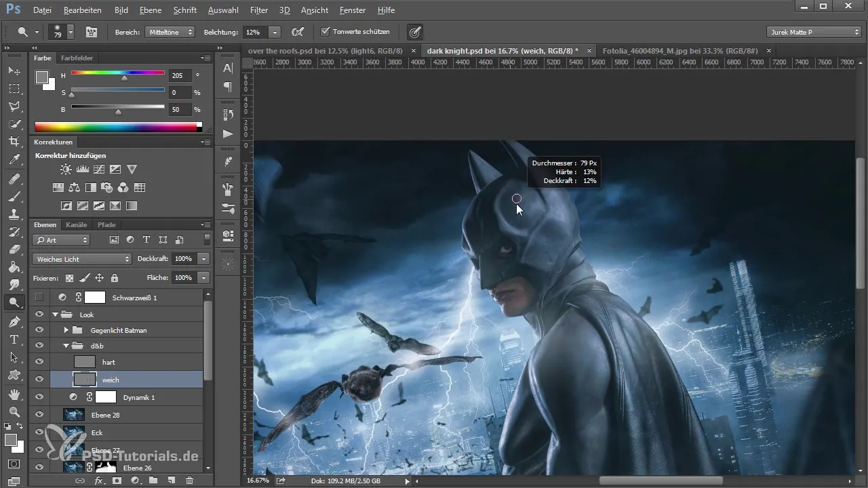Screen dimensions: 868x488
Task: Hide the Gegenlicht Batman group
Action: pyautogui.click(x=39, y=330)
